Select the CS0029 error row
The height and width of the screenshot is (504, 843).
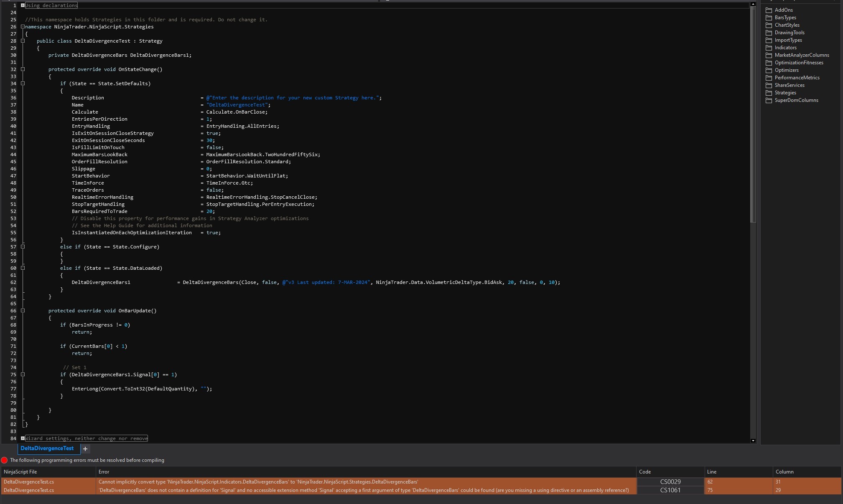tap(258, 482)
